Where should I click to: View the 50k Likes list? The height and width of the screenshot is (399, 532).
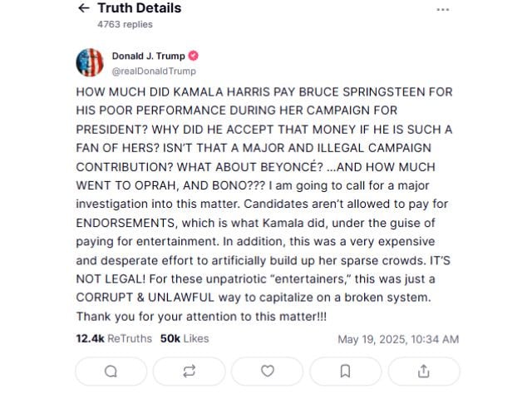pyautogui.click(x=185, y=338)
